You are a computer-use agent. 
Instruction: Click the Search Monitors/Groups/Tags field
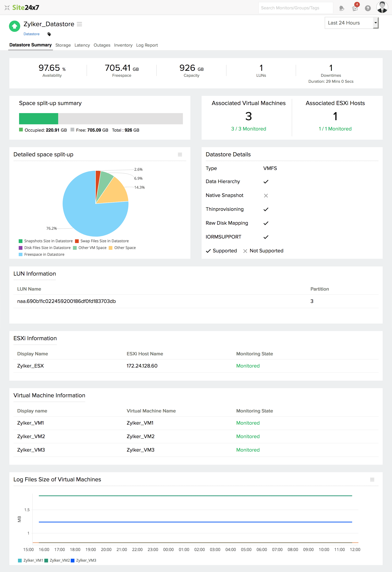[295, 8]
